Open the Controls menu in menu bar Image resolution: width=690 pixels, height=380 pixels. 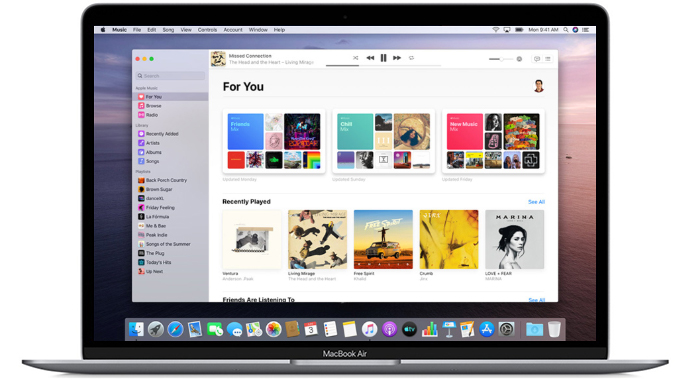point(207,30)
